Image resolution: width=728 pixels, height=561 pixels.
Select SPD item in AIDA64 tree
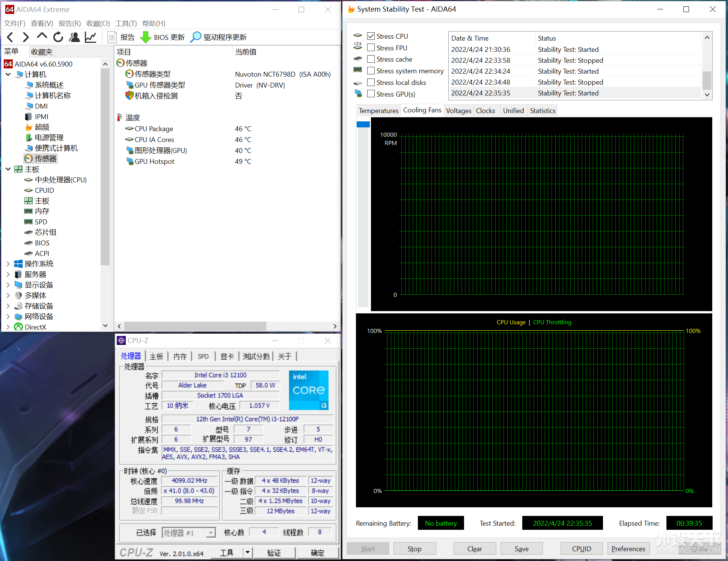[36, 222]
